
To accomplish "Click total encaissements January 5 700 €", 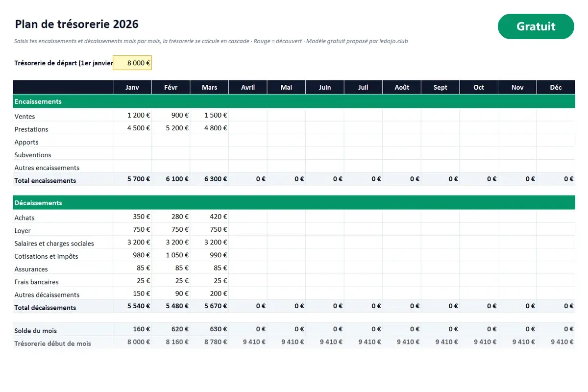I will pyautogui.click(x=132, y=179).
